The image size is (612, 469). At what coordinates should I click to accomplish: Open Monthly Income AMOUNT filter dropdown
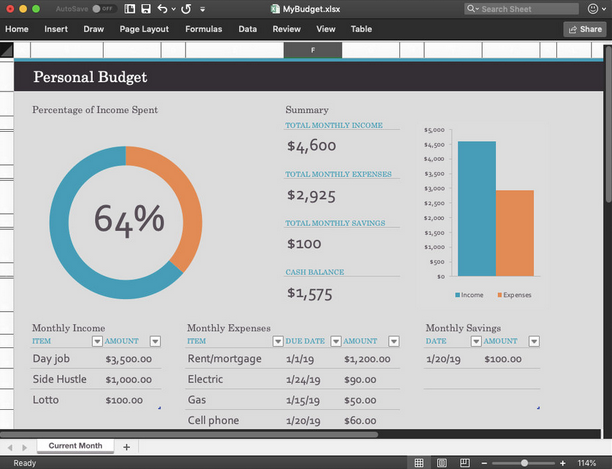coord(155,341)
